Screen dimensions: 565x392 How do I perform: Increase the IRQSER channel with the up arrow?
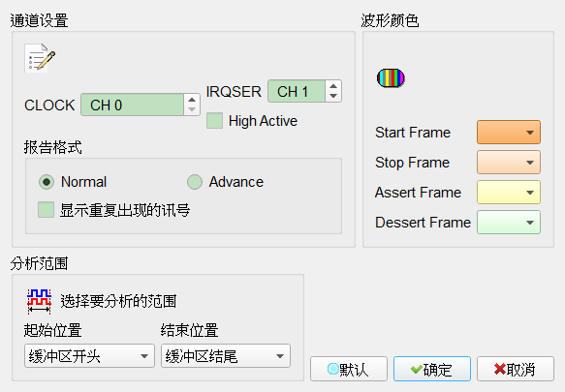click(x=333, y=86)
